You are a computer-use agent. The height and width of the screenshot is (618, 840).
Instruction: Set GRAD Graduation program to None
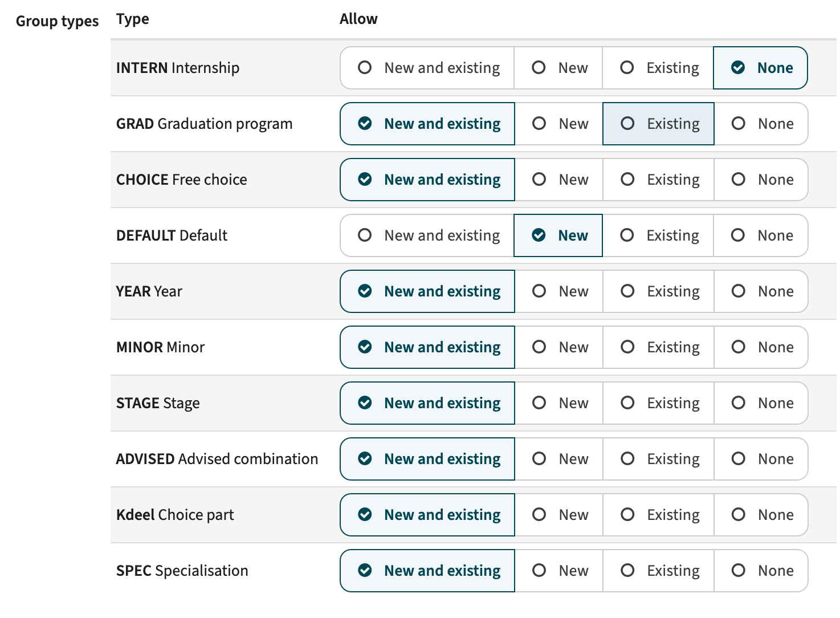click(x=761, y=124)
